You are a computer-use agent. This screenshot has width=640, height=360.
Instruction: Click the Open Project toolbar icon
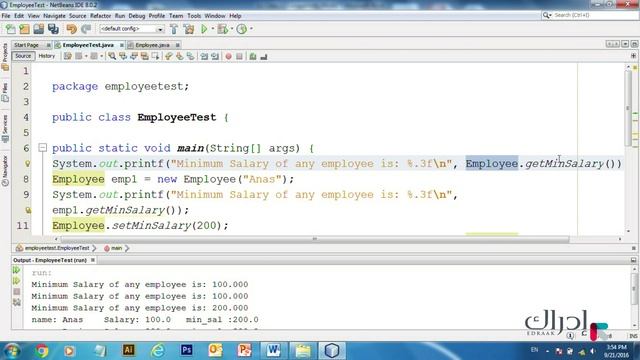[x=39, y=29]
